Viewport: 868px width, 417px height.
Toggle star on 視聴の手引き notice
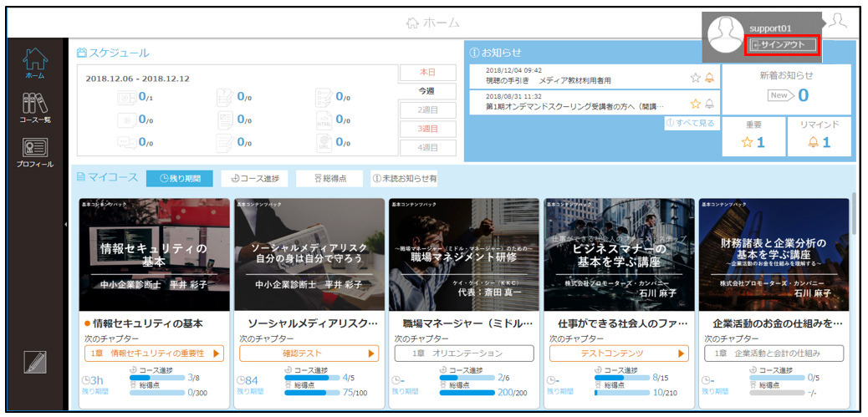(x=696, y=78)
